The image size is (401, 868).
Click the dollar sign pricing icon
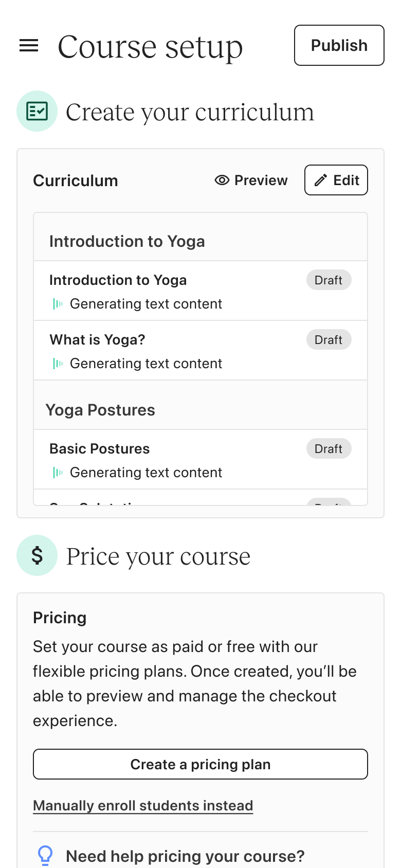point(37,555)
